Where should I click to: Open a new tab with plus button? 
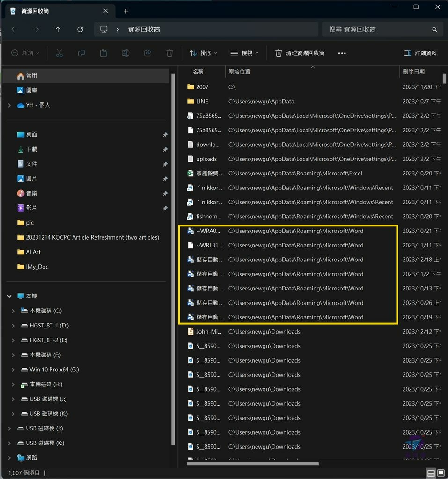(125, 11)
